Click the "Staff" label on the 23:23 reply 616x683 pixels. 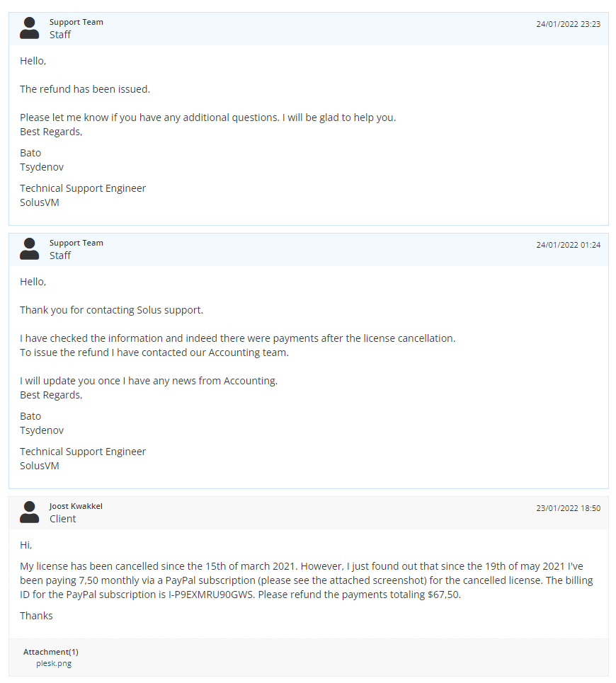tap(60, 35)
